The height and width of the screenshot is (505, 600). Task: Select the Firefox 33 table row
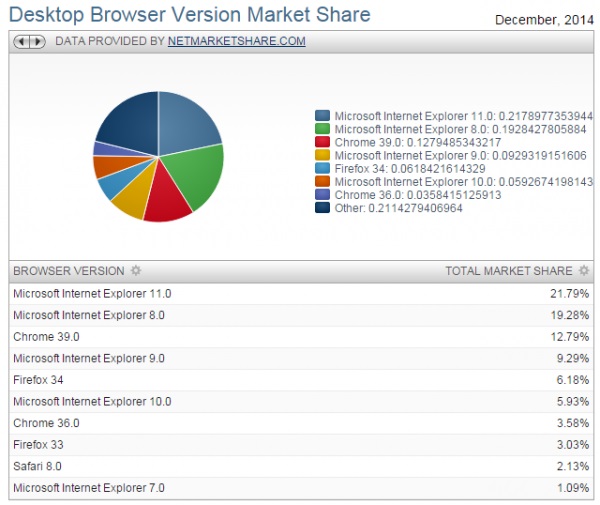point(301,445)
